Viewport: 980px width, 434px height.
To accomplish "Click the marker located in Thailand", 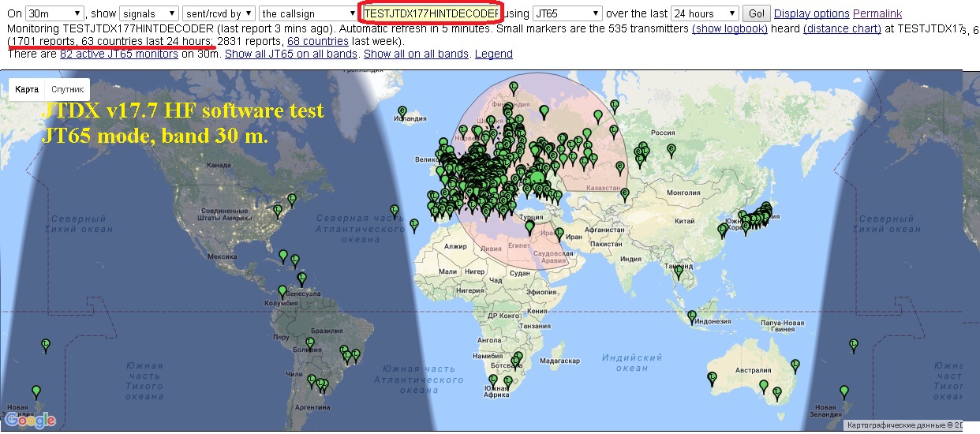I will pyautogui.click(x=679, y=271).
